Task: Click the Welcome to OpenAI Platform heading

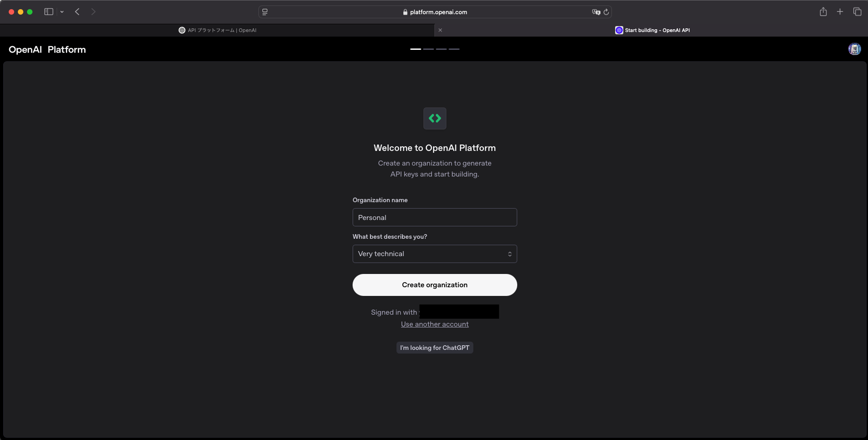Action: pos(435,148)
